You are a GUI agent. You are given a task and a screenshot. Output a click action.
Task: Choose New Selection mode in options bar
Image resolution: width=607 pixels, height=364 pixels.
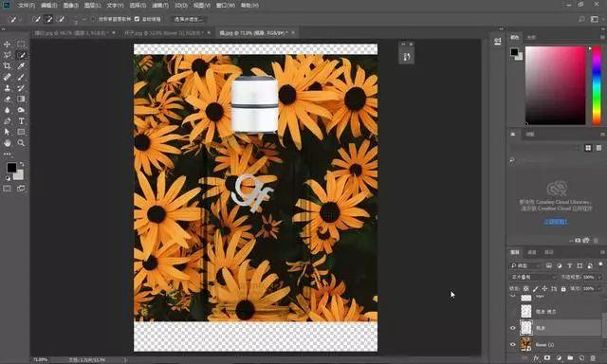tap(36, 19)
